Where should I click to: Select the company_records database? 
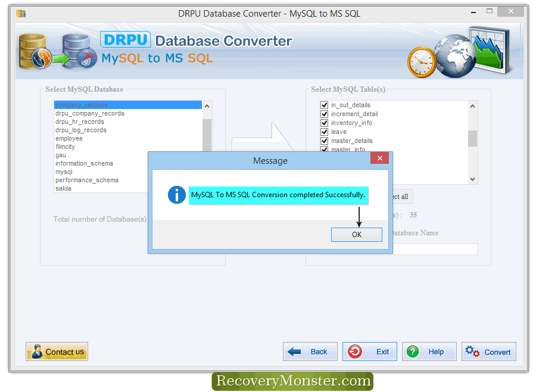[128, 105]
